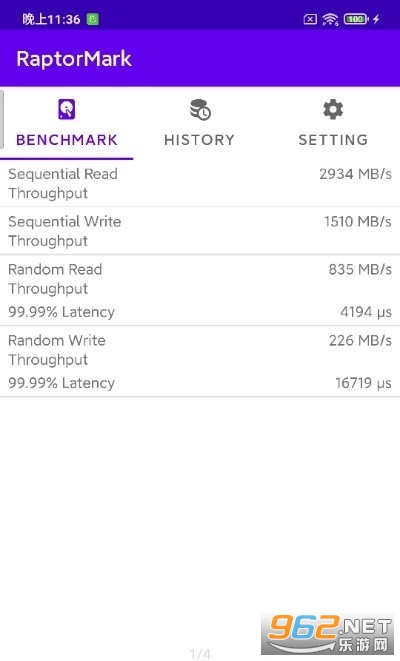Switch to the BENCHMARK tab

pos(67,123)
